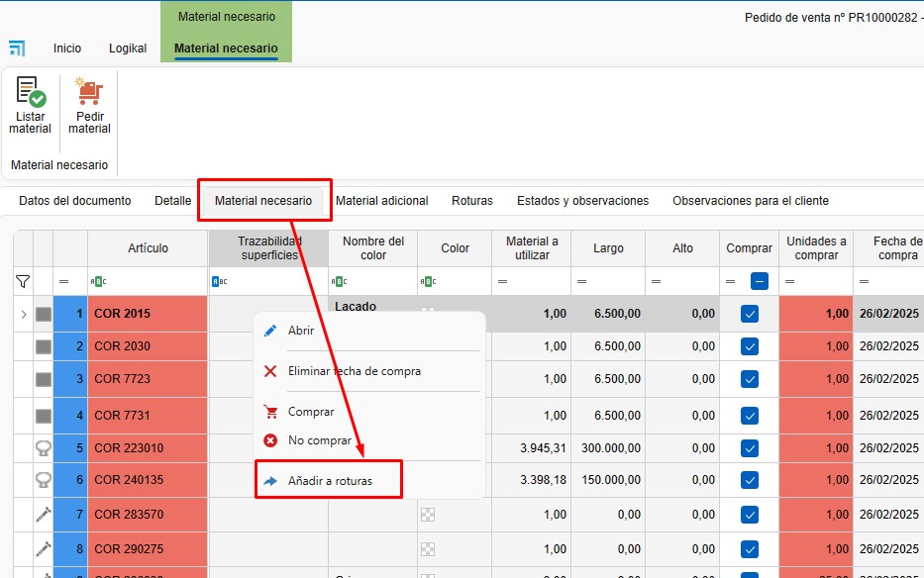The height and width of the screenshot is (578, 924).
Task: Sort by the Unidades a comprar column header
Action: tap(816, 248)
